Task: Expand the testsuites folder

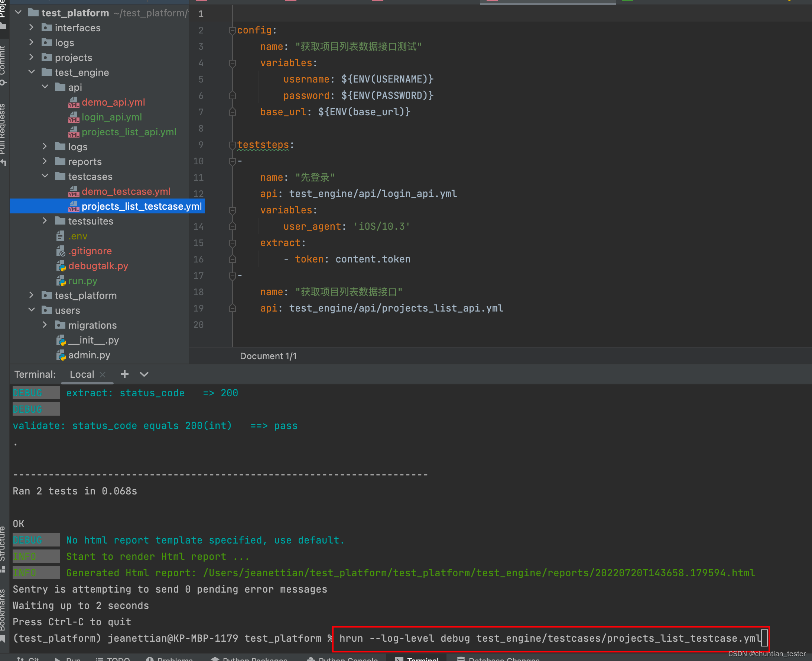Action: pos(45,221)
